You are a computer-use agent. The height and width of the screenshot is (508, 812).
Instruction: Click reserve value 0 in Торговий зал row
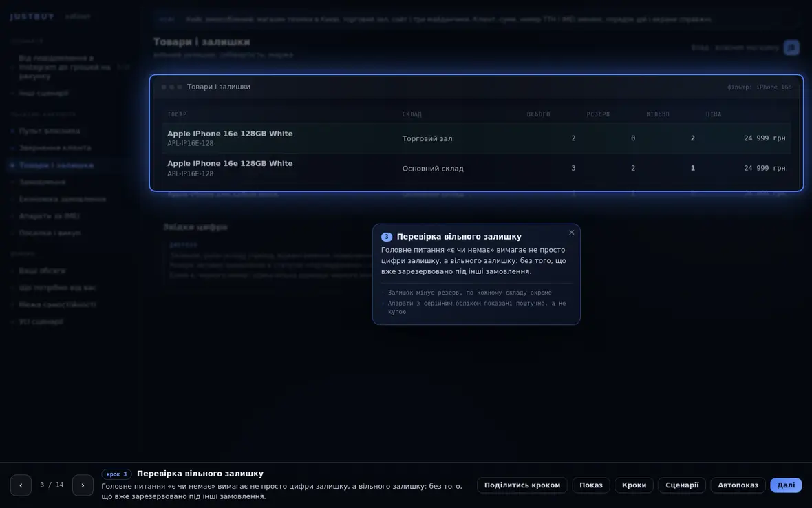point(633,138)
